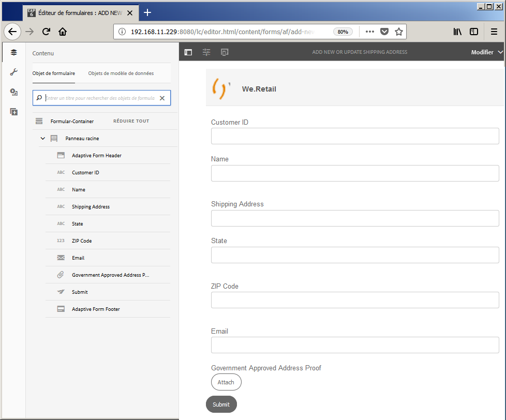Open the Content tree layers icon
Screen dimensions: 506x420
13,52
